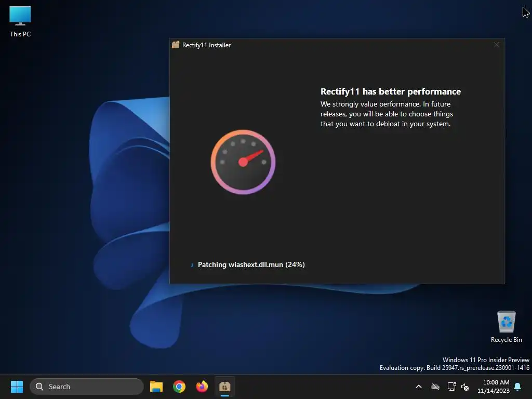This screenshot has height=399, width=532.
Task: Click the 'Rectify11 has better performance' heading
Action: pos(391,91)
